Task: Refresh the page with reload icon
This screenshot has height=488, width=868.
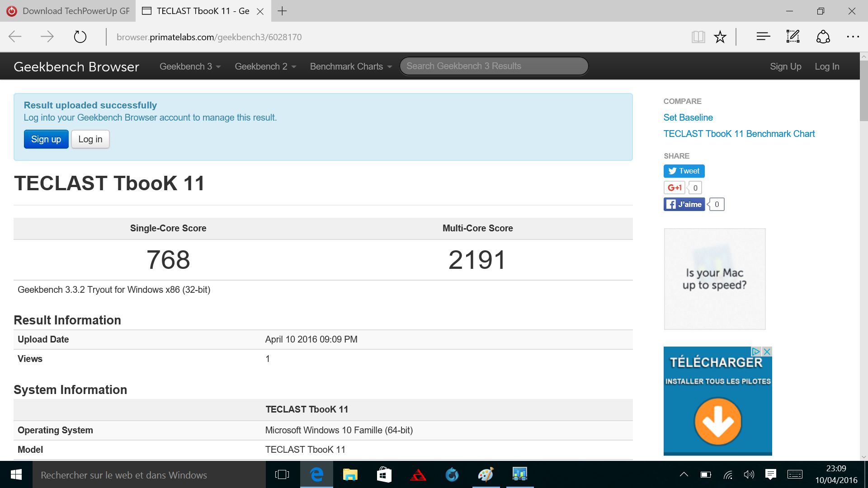Action: click(x=80, y=37)
